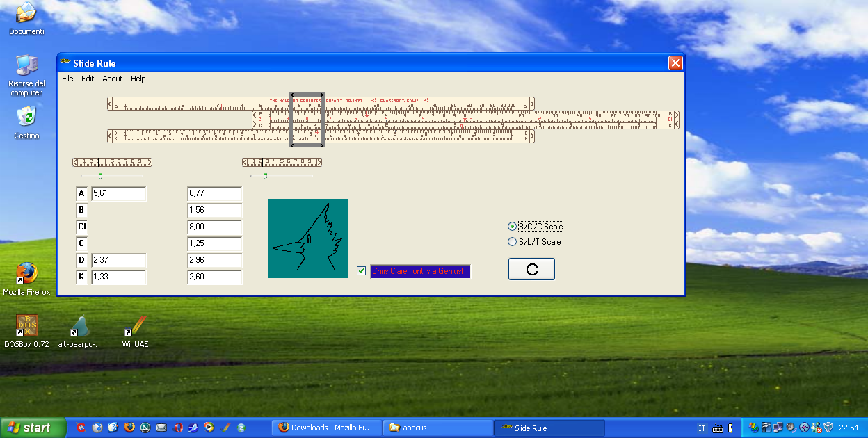Select the alt-pearpc desktop icon
This screenshot has height=438, width=868.
click(81, 331)
